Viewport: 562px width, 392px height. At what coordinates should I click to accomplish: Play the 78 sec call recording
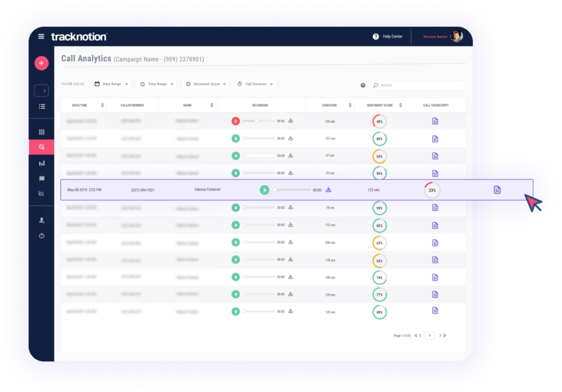click(235, 208)
